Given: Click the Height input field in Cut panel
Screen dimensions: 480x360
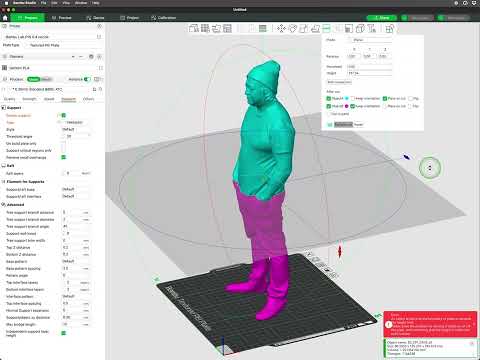Looking at the screenshot, I should tap(370, 73).
